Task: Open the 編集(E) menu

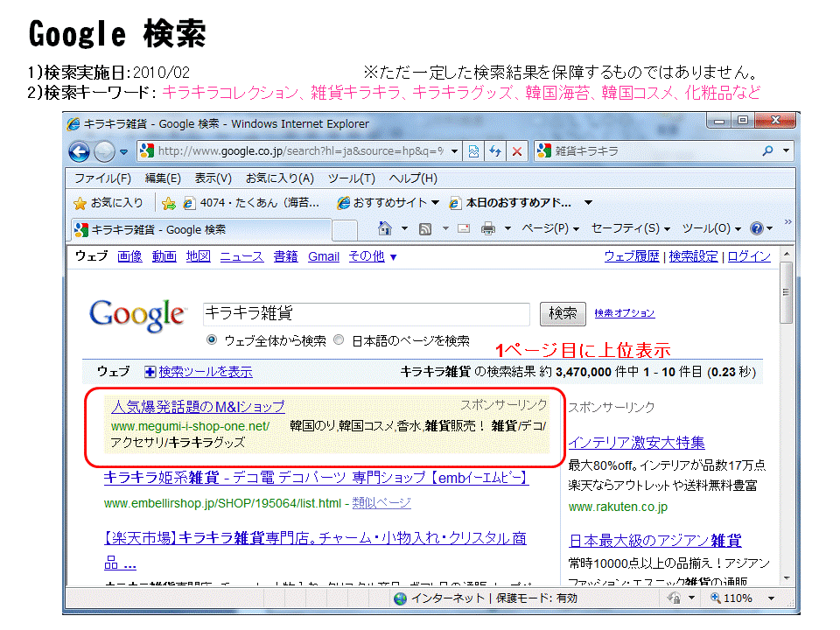Action: coord(163,178)
